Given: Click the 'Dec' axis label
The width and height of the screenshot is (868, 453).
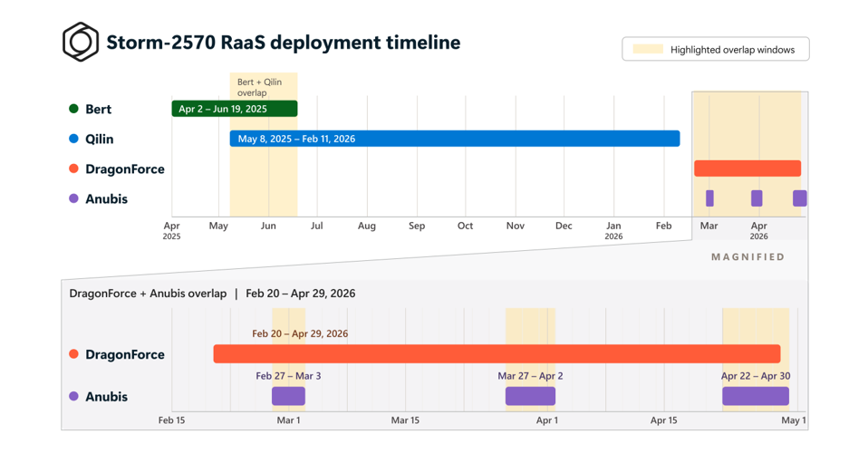Looking at the screenshot, I should [x=564, y=226].
